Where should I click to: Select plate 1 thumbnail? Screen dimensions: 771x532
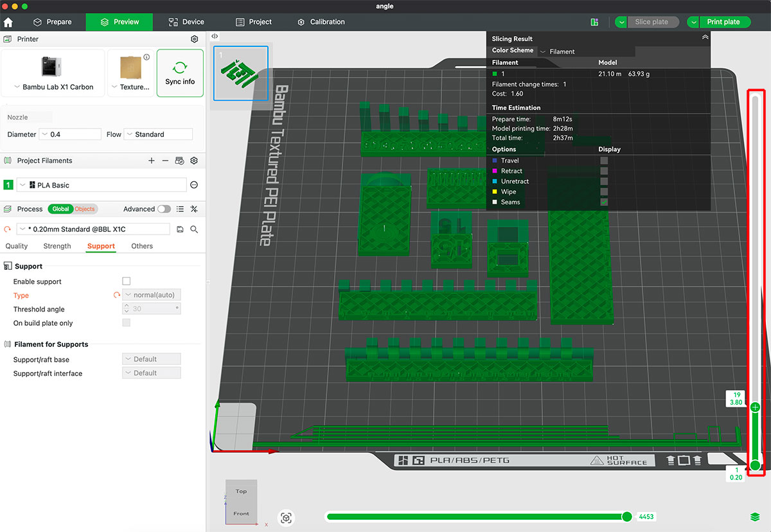click(x=241, y=73)
